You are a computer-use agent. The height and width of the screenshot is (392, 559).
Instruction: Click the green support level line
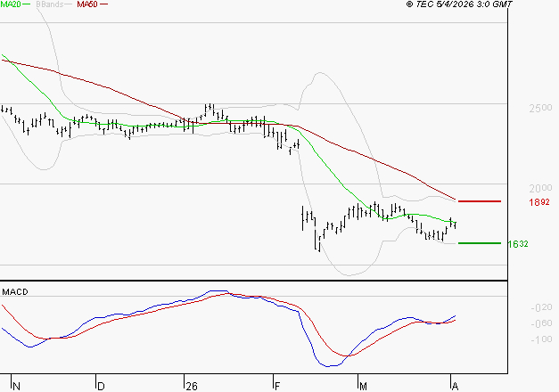[480, 243]
